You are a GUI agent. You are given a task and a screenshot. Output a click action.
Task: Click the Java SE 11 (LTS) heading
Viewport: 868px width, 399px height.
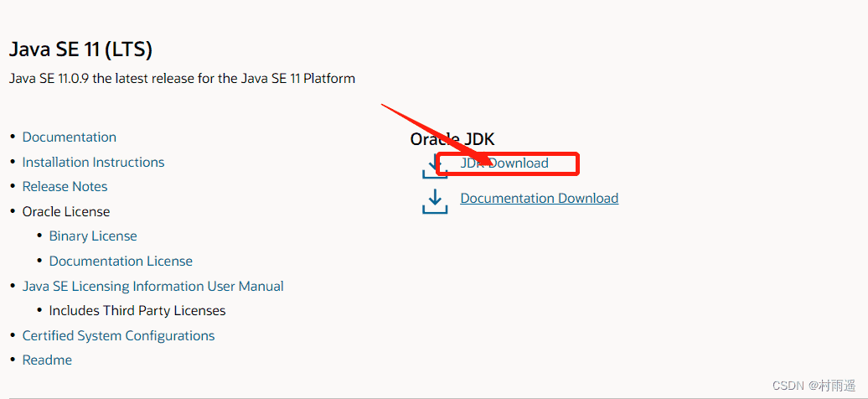pyautogui.click(x=80, y=49)
